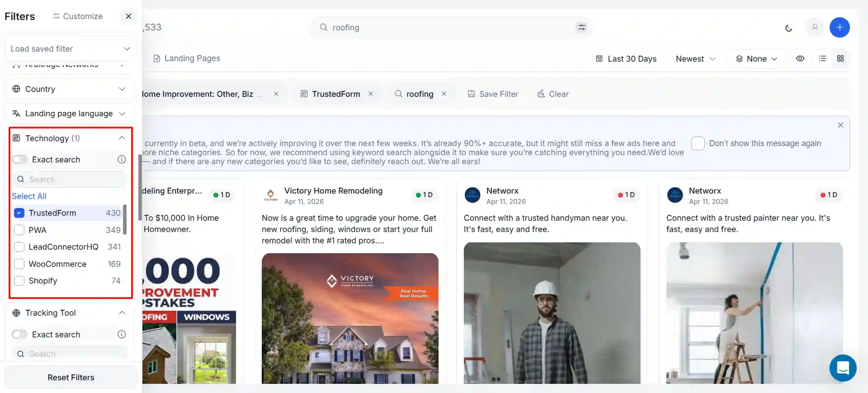Click the Filters panel scrollbar
The height and width of the screenshot is (393, 868).
tap(140, 187)
